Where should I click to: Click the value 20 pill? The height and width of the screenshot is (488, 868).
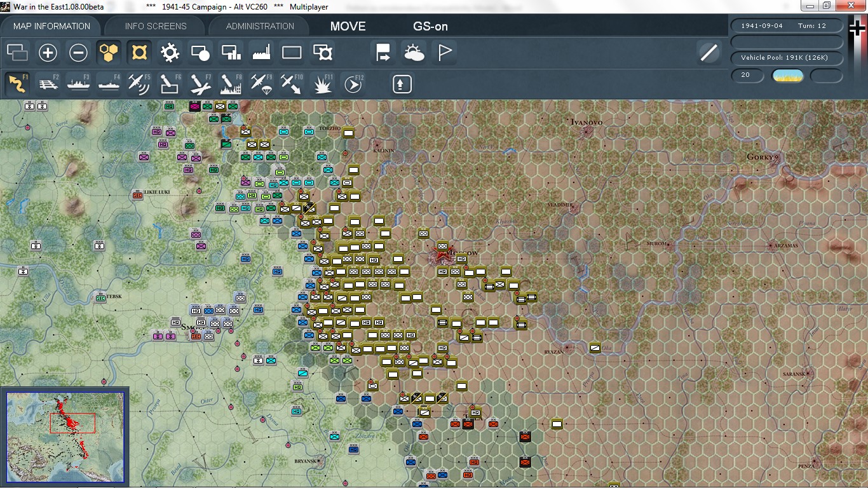(747, 76)
